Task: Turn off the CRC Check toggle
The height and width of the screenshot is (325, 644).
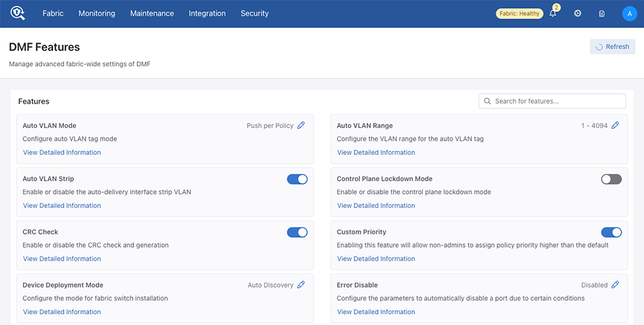Action: (x=297, y=232)
